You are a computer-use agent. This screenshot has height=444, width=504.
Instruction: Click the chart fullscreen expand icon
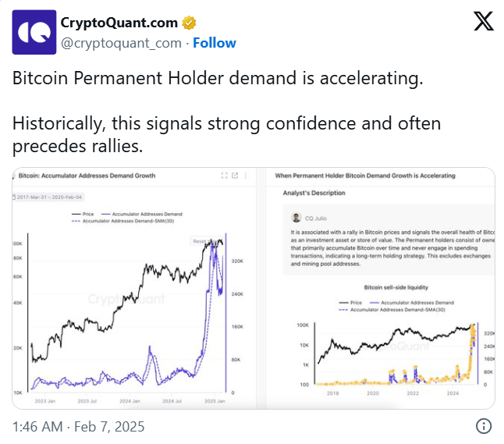225,176
